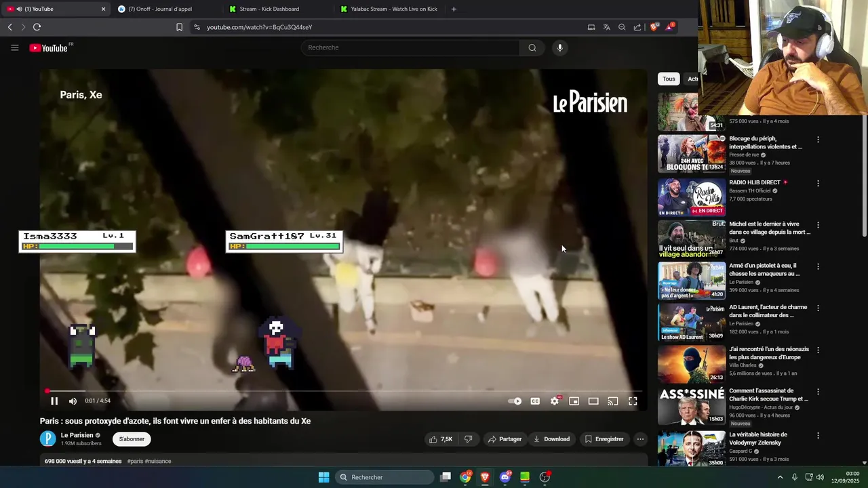Click the YouTube search magnifier button

click(x=532, y=47)
